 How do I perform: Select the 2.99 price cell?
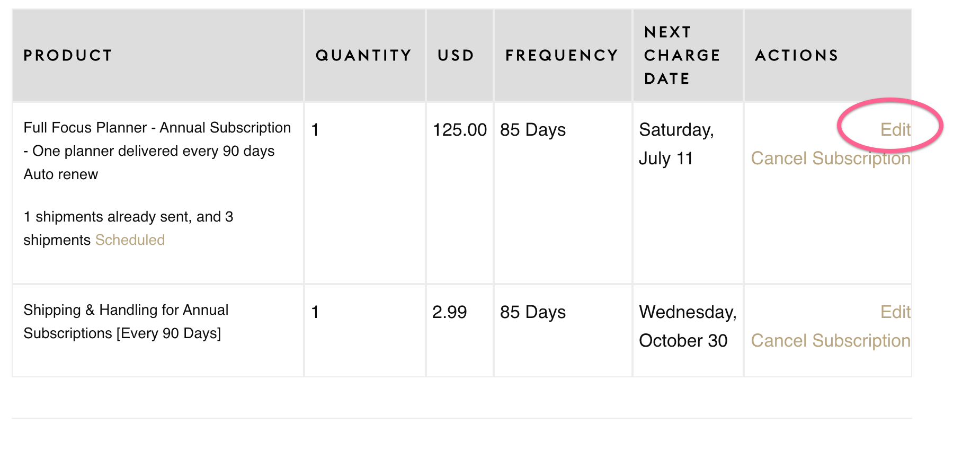click(x=449, y=312)
